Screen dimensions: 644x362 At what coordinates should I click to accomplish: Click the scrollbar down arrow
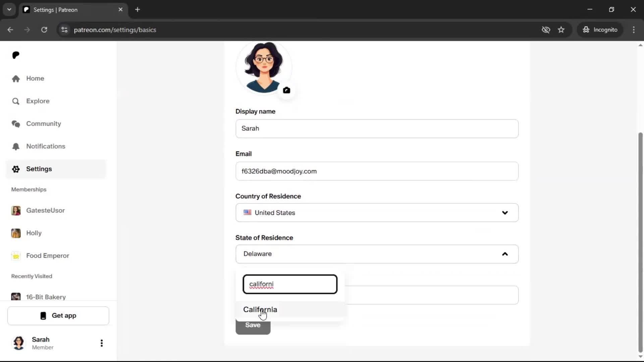(640, 357)
